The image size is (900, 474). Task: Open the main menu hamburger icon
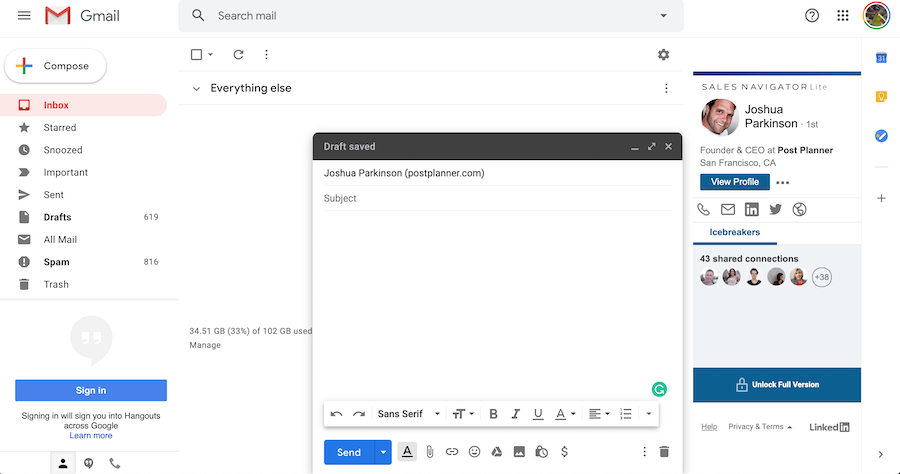click(24, 15)
